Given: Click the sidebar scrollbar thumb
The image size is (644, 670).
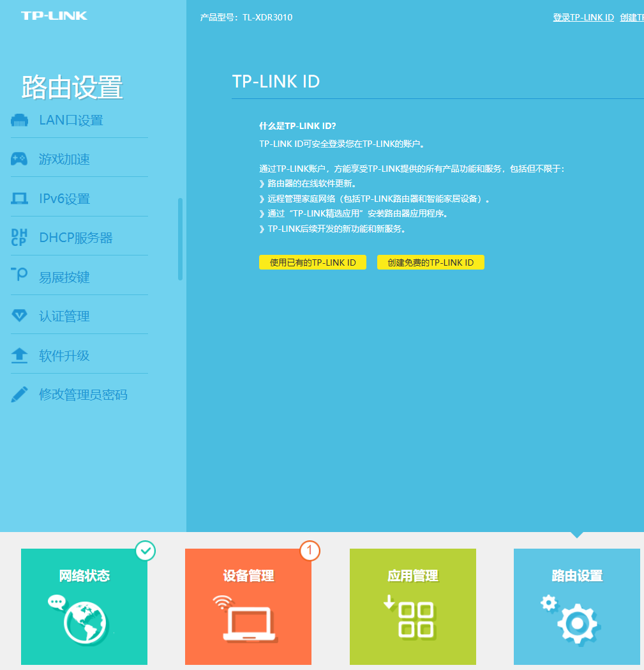Looking at the screenshot, I should tap(180, 240).
